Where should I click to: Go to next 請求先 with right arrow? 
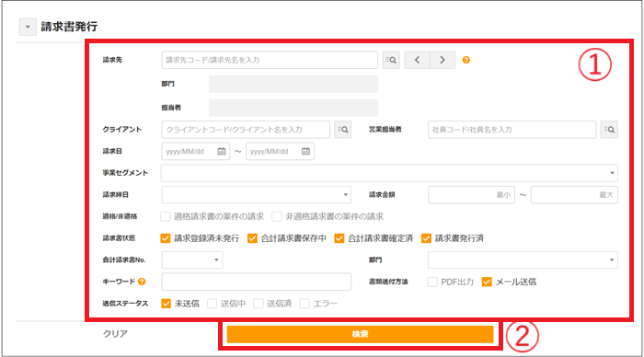443,60
